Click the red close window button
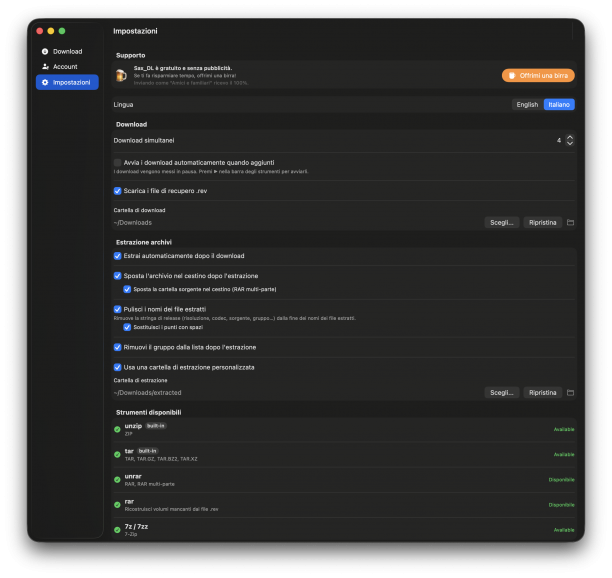The image size is (612, 578). coord(39,31)
